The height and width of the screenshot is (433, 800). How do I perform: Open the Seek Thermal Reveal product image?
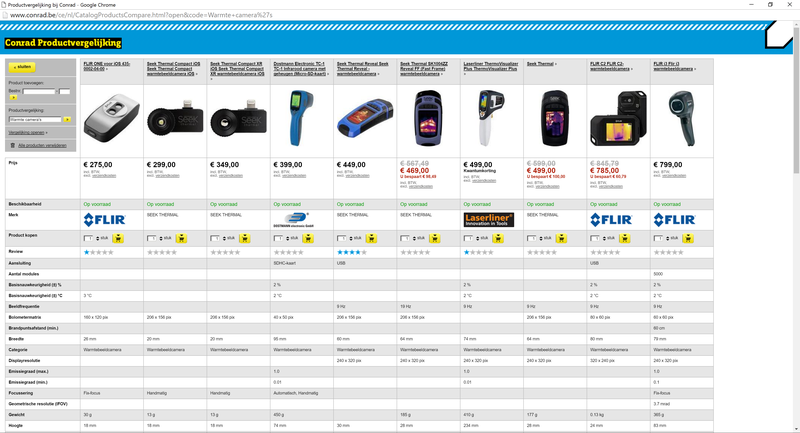[x=365, y=113]
